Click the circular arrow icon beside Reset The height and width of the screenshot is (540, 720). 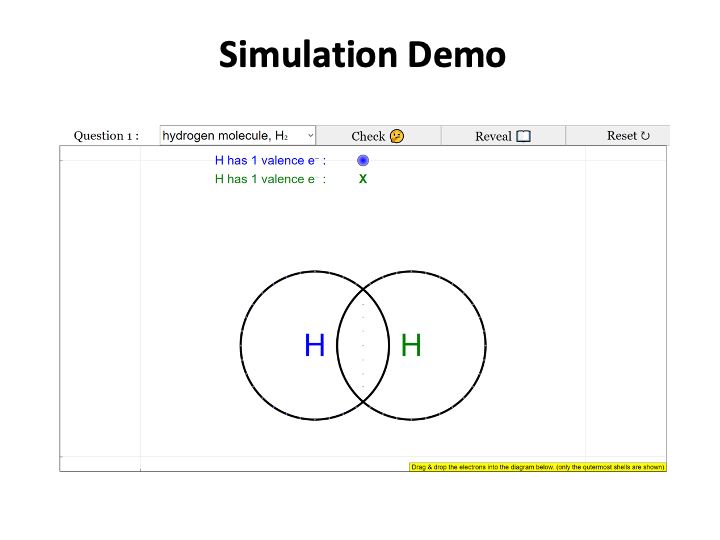tap(645, 135)
